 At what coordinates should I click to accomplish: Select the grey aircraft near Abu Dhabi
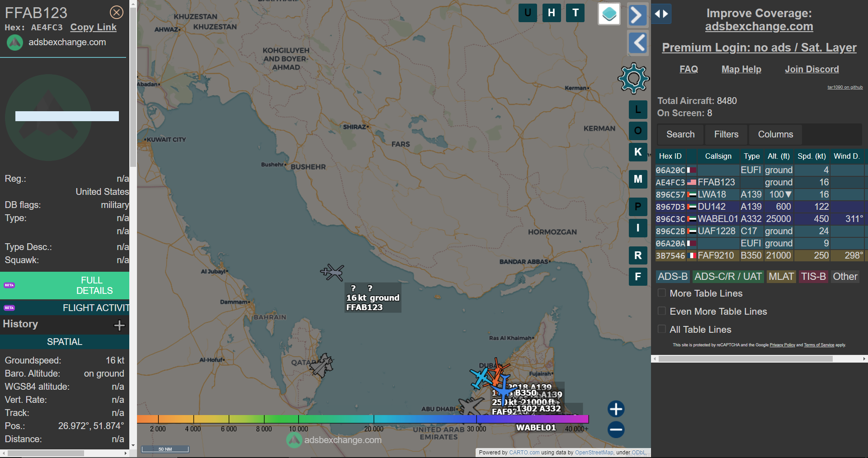tap(472, 406)
